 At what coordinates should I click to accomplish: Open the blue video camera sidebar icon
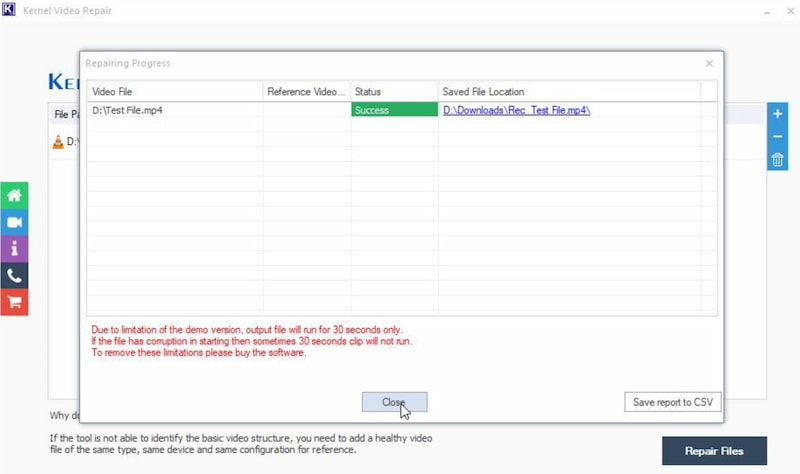tap(14, 222)
